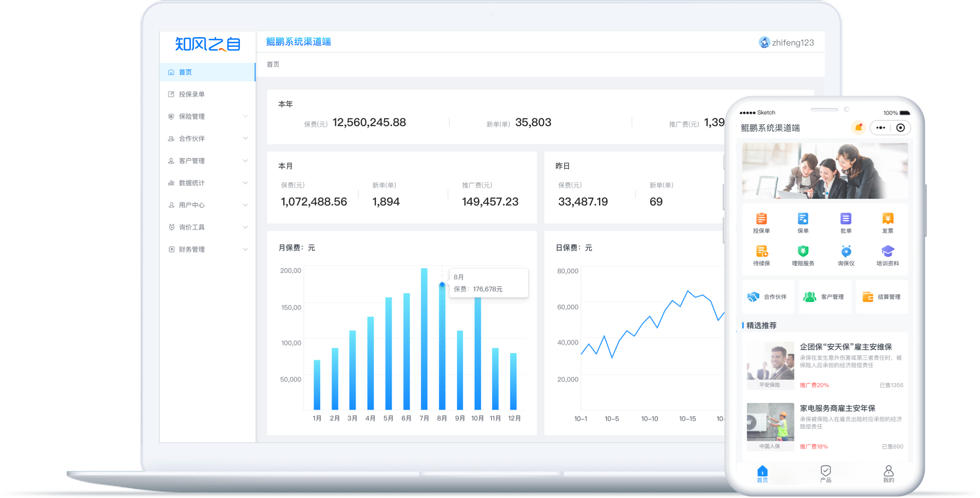Expand the 数据统计 chevron

click(x=245, y=183)
